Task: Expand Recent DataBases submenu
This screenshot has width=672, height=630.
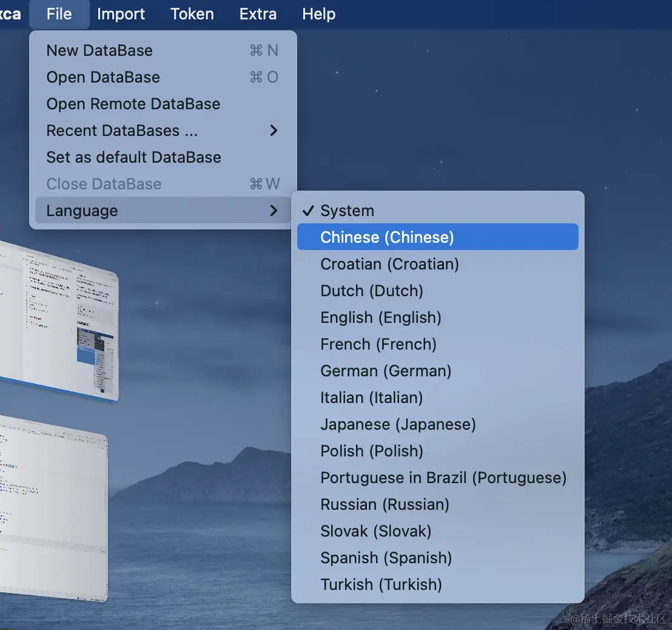Action: [163, 130]
